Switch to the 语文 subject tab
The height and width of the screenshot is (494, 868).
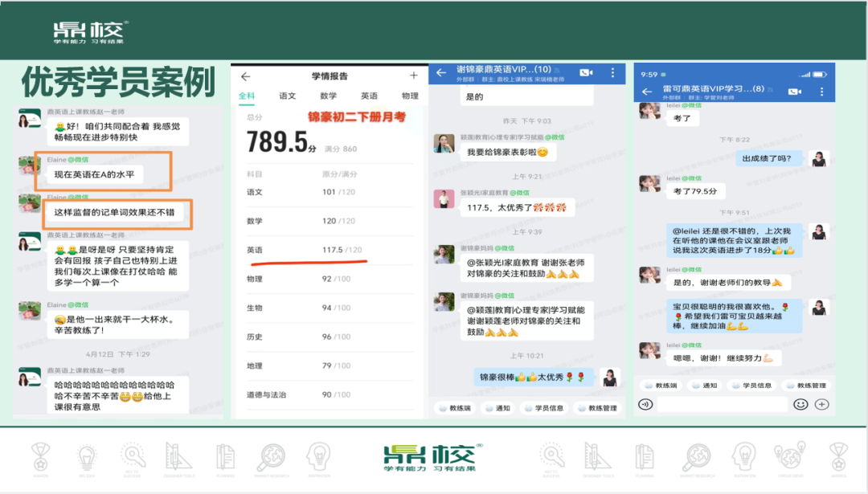click(287, 96)
